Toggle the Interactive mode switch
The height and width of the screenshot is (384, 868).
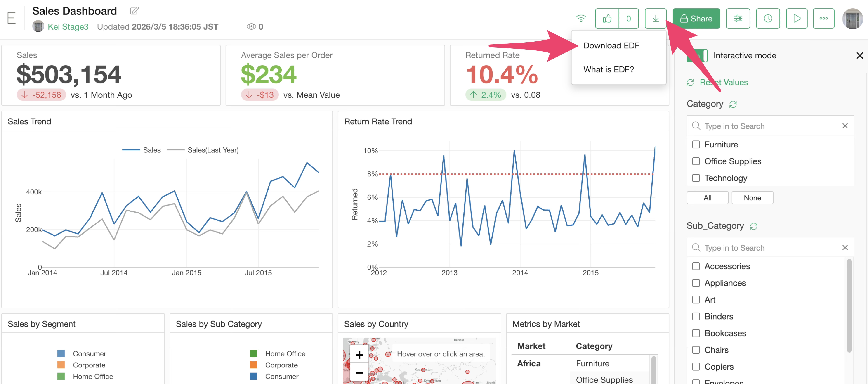(x=697, y=56)
